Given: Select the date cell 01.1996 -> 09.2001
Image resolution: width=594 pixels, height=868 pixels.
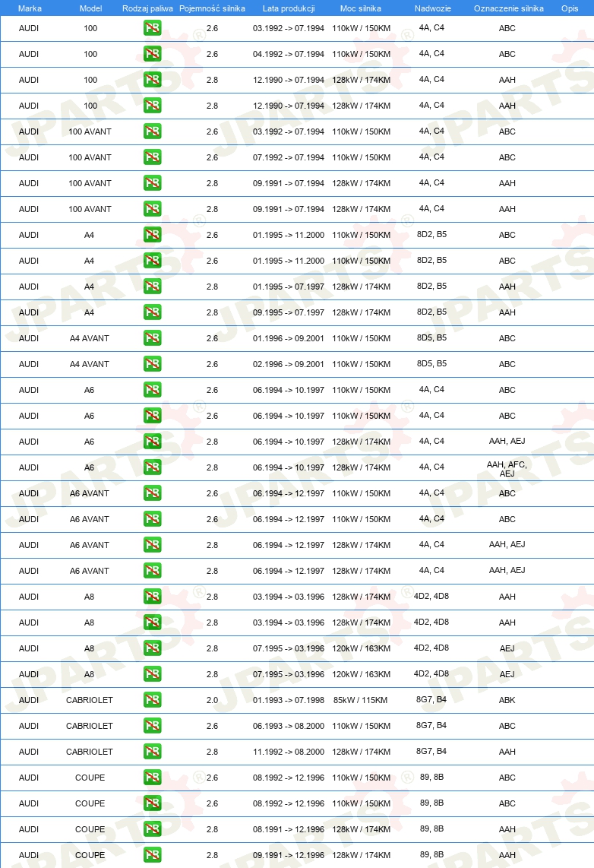Looking at the screenshot, I should point(289,338).
